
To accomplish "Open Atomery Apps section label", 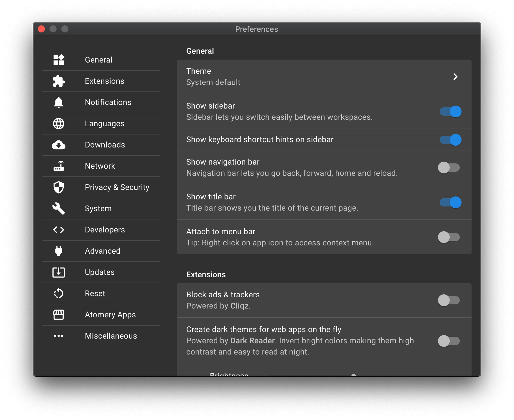I will 110,315.
